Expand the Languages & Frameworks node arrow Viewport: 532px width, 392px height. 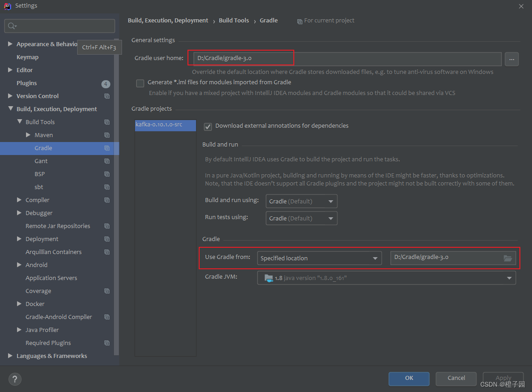pos(10,356)
